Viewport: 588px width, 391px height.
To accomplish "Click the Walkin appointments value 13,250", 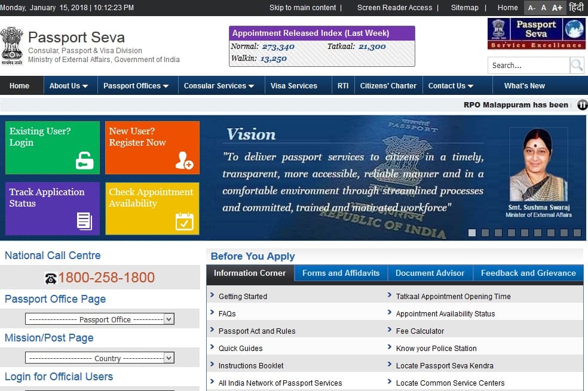I will [x=273, y=59].
